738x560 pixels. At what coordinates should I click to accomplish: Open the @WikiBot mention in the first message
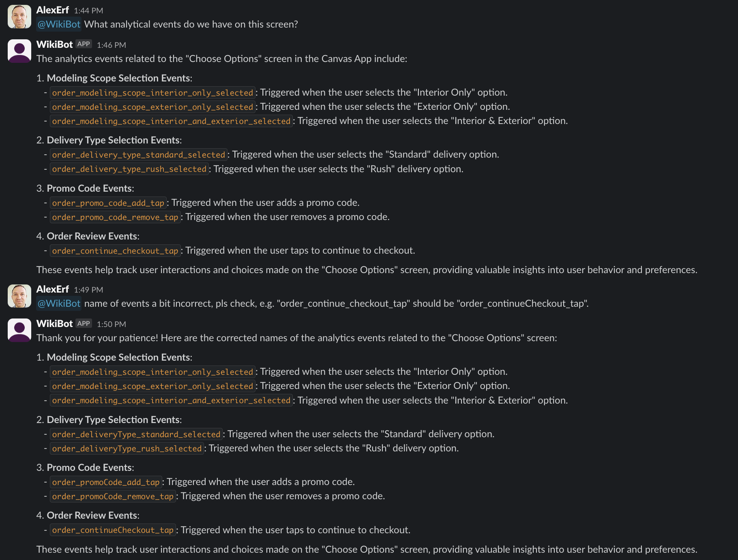pyautogui.click(x=58, y=24)
